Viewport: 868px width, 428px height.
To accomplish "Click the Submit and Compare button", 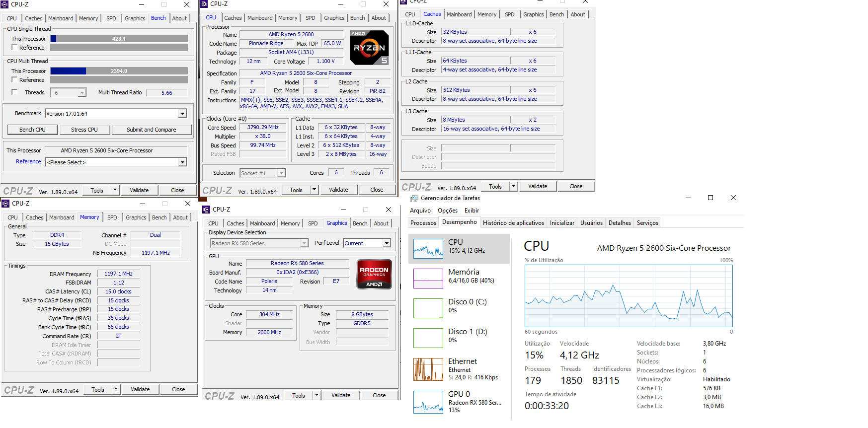I will [x=152, y=130].
